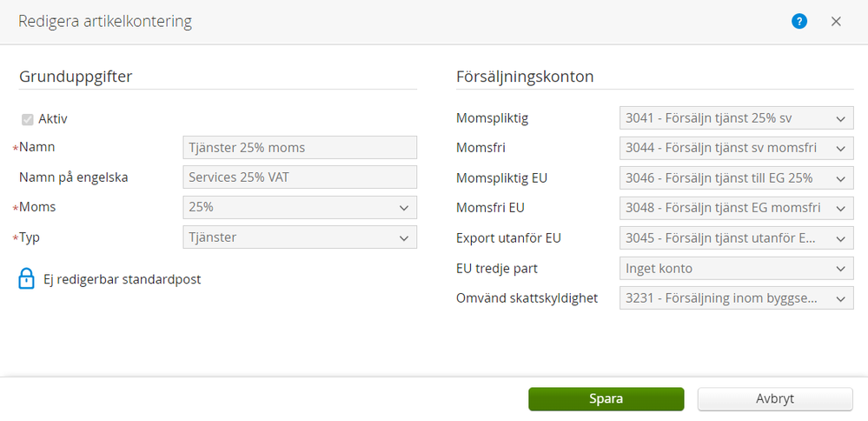Open the Moms 25% dropdown
Image resolution: width=868 pixels, height=421 pixels.
click(300, 208)
